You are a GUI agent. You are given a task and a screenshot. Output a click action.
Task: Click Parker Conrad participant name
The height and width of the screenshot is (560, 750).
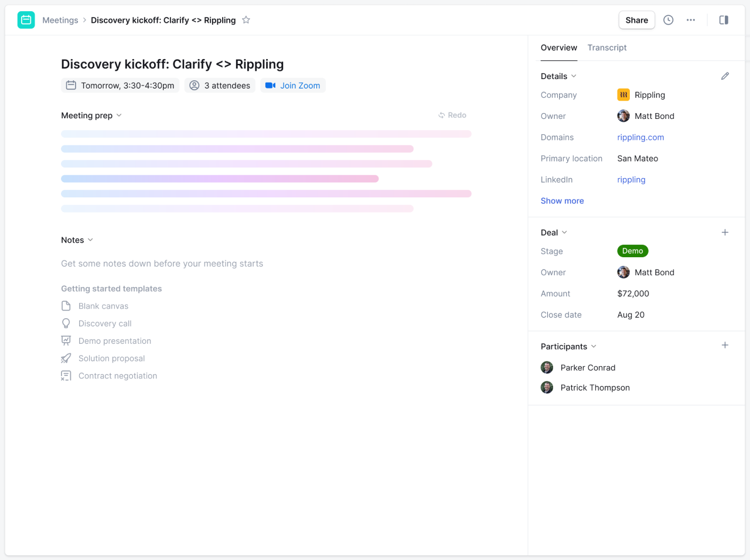588,368
